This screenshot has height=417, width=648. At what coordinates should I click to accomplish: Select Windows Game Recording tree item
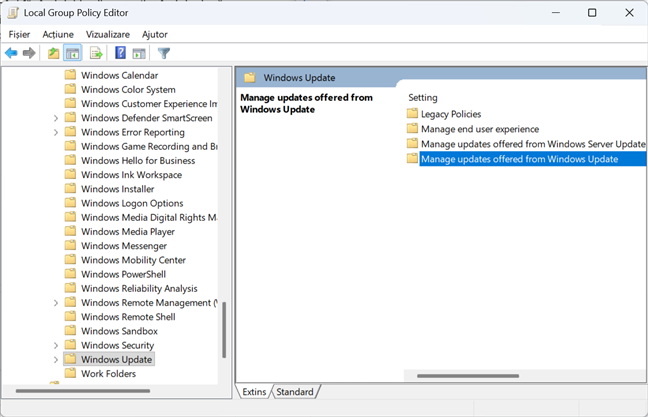(x=149, y=146)
